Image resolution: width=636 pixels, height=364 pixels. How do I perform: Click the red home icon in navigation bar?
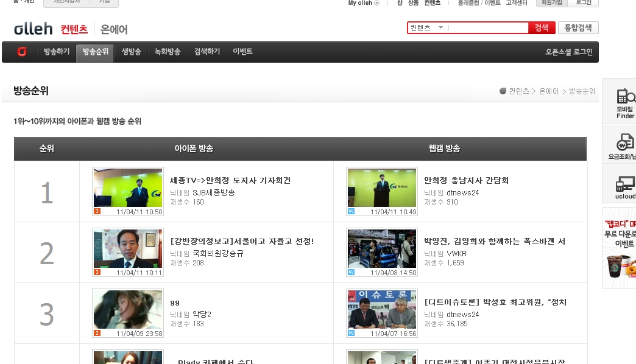coord(22,52)
